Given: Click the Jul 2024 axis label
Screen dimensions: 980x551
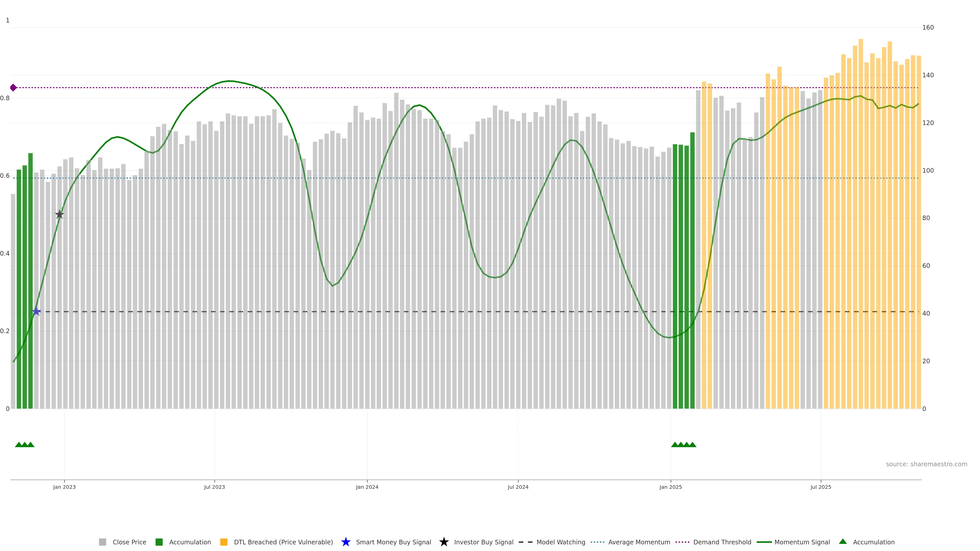Looking at the screenshot, I should click(x=518, y=487).
